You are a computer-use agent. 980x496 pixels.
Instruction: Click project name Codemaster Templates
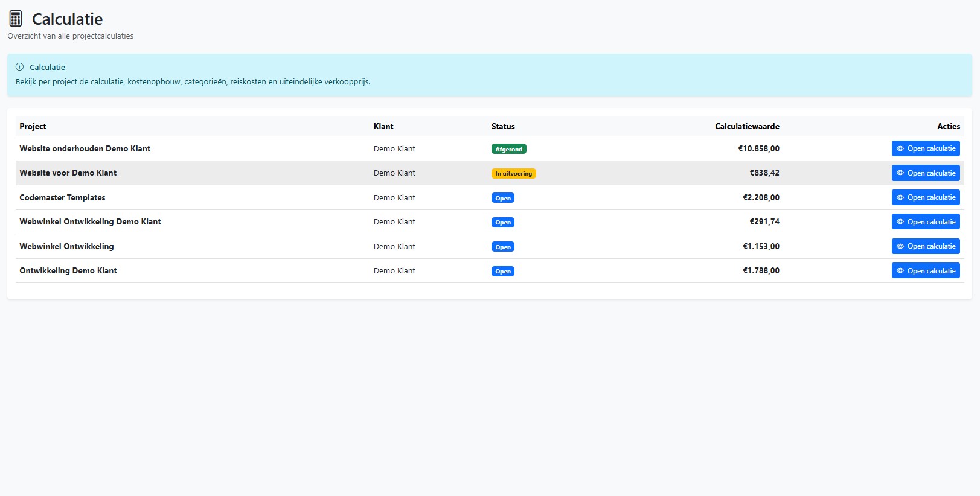62,197
